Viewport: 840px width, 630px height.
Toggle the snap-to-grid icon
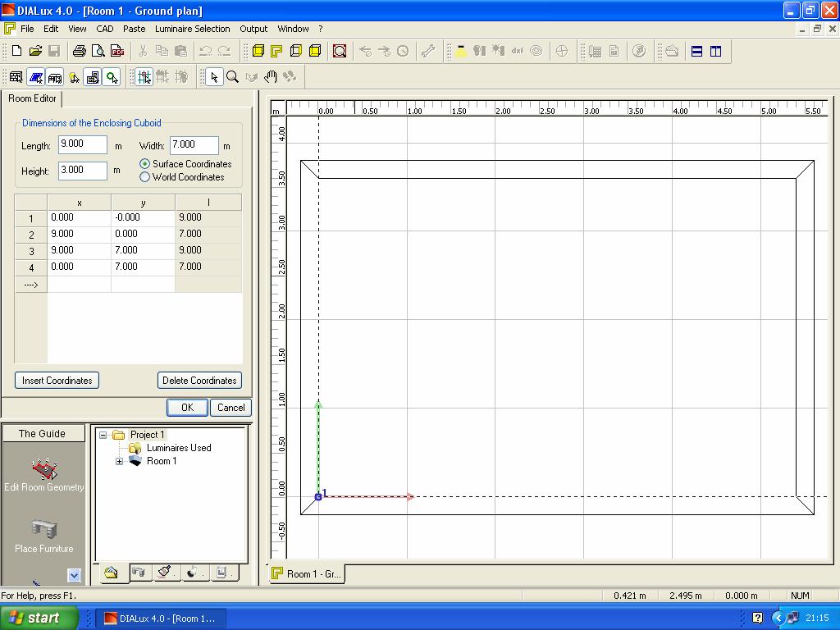(x=144, y=77)
